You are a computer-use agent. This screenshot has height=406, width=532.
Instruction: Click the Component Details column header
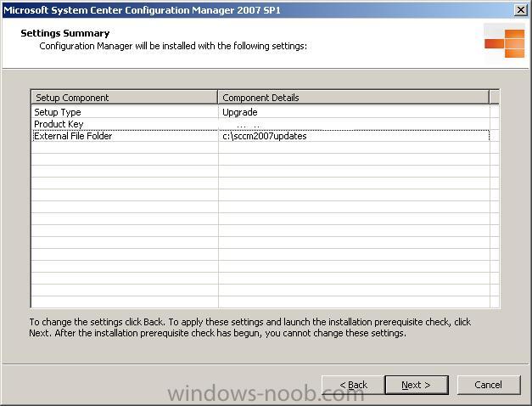coord(353,98)
